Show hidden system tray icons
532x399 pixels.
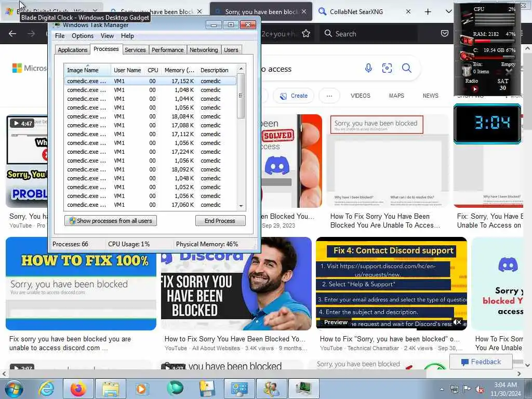coord(442,389)
